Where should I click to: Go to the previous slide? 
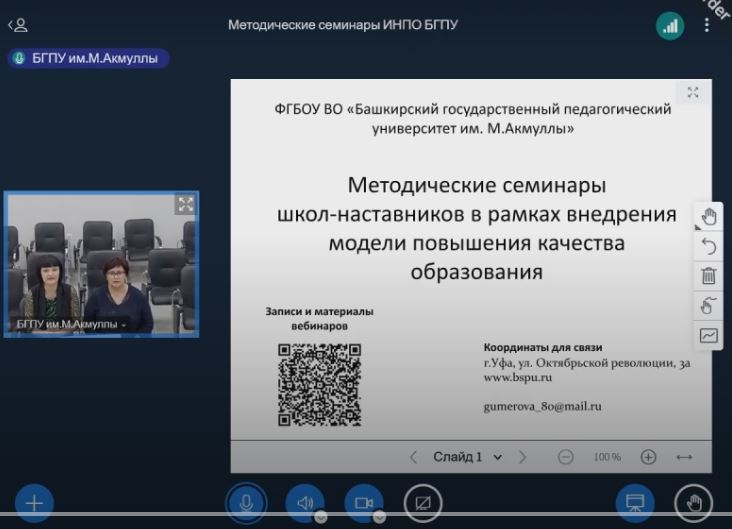pyautogui.click(x=413, y=457)
